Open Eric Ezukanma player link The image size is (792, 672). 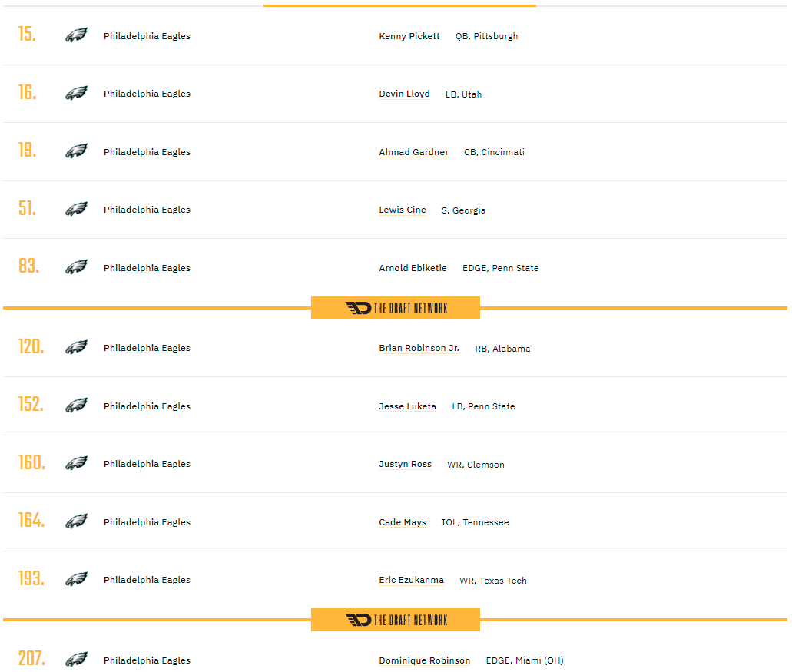click(x=411, y=580)
